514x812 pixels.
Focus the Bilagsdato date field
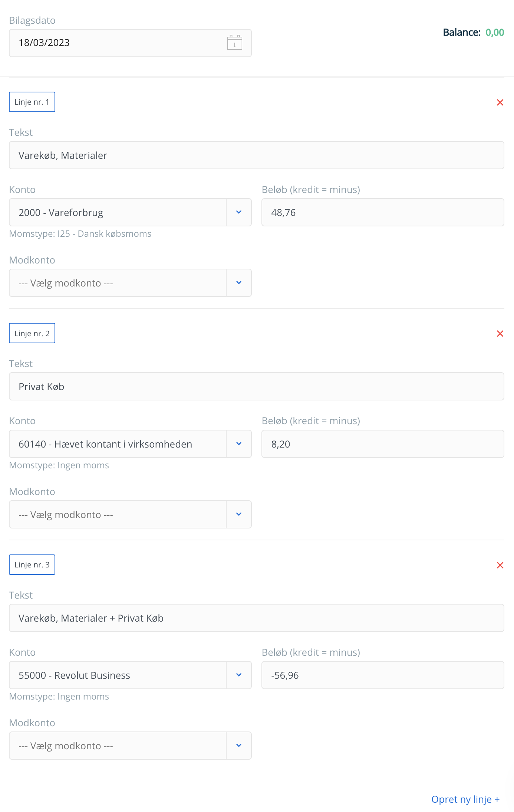tap(115, 43)
